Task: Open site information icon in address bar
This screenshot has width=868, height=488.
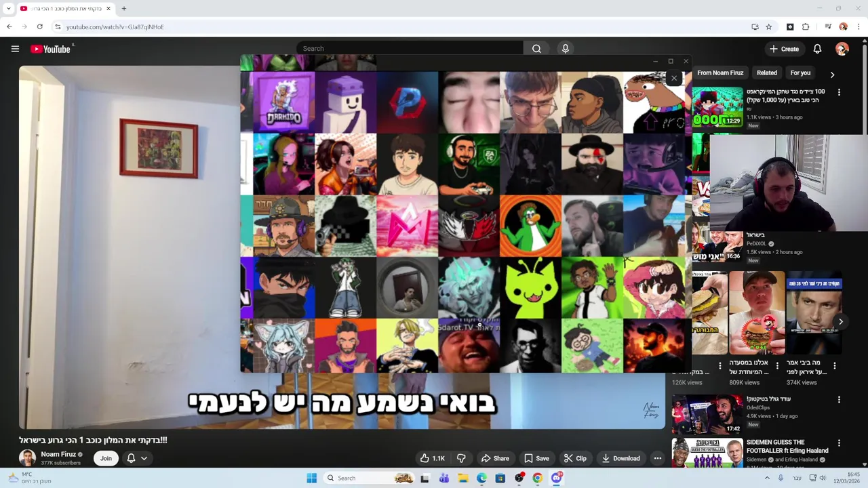Action: [58, 27]
